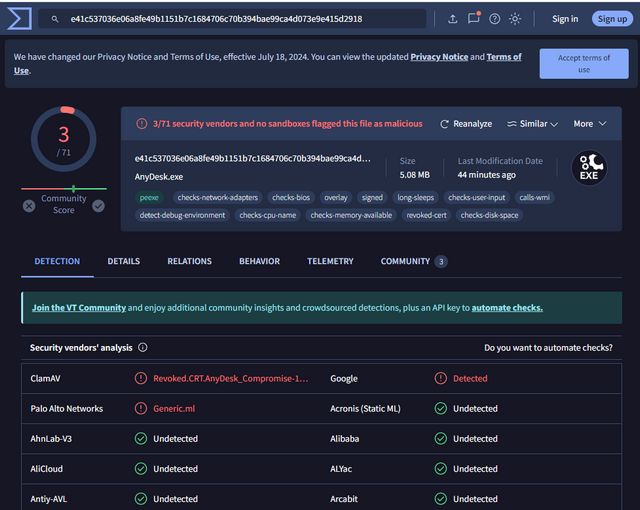
Task: Click the Sign up button
Action: click(612, 19)
